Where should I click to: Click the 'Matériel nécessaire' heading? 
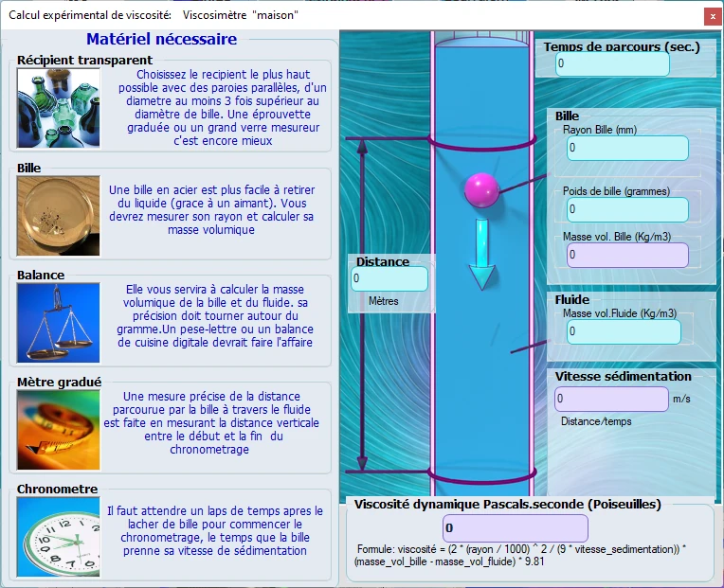pyautogui.click(x=162, y=39)
